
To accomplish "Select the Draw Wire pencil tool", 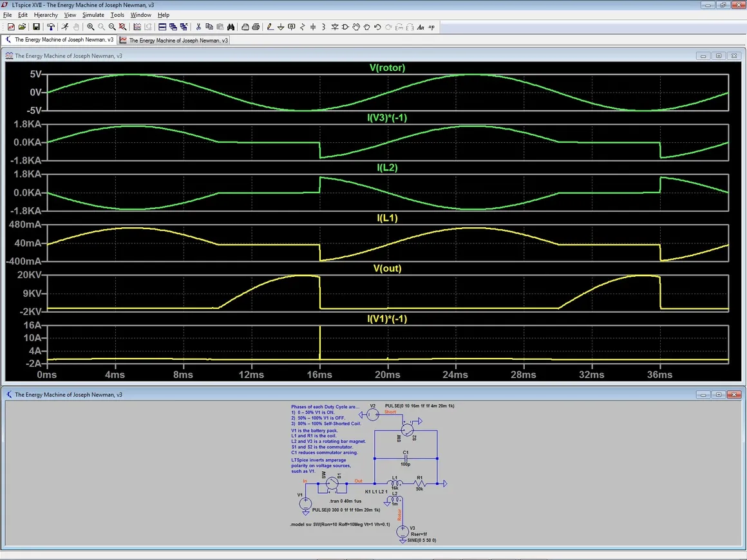I will [270, 27].
